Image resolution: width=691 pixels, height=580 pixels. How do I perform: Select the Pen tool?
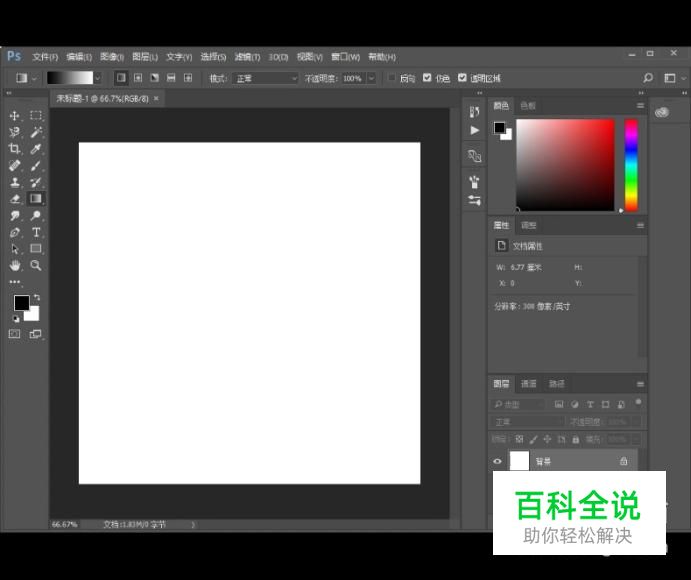point(14,232)
